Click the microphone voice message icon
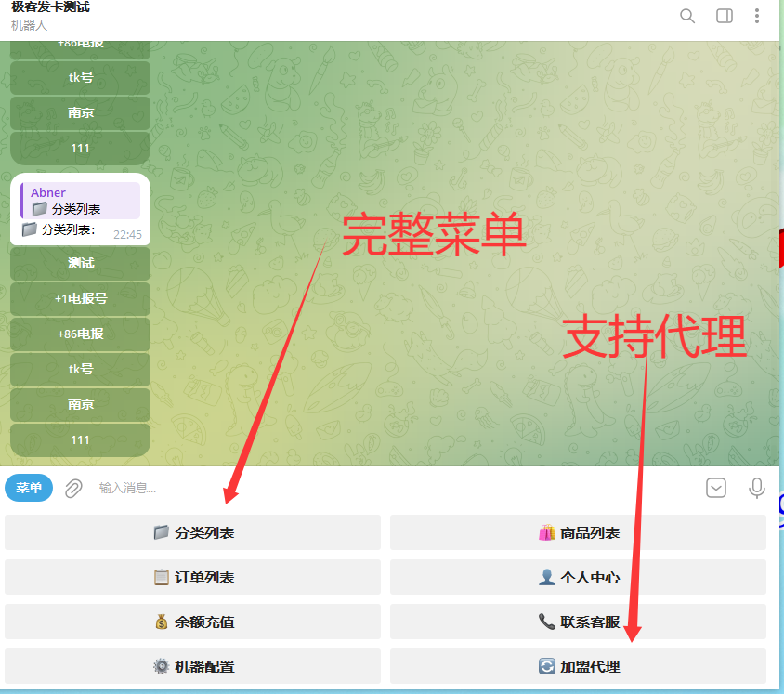The width and height of the screenshot is (784, 694). [x=757, y=488]
